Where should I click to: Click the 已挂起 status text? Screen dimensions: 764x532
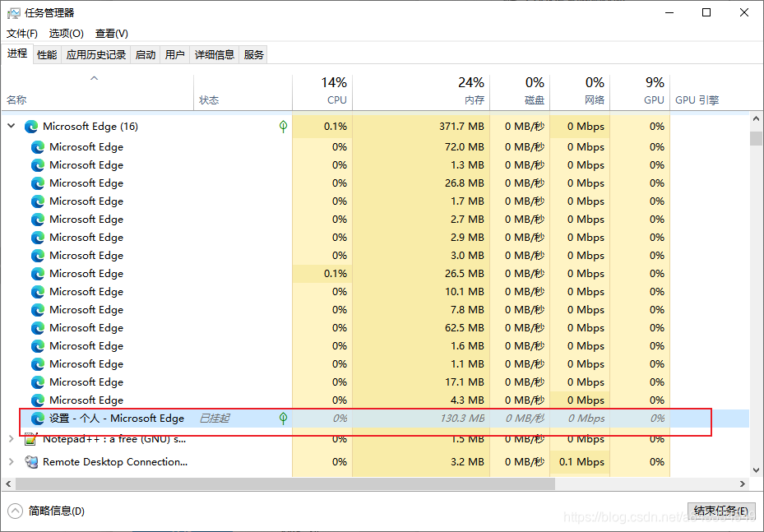[215, 418]
